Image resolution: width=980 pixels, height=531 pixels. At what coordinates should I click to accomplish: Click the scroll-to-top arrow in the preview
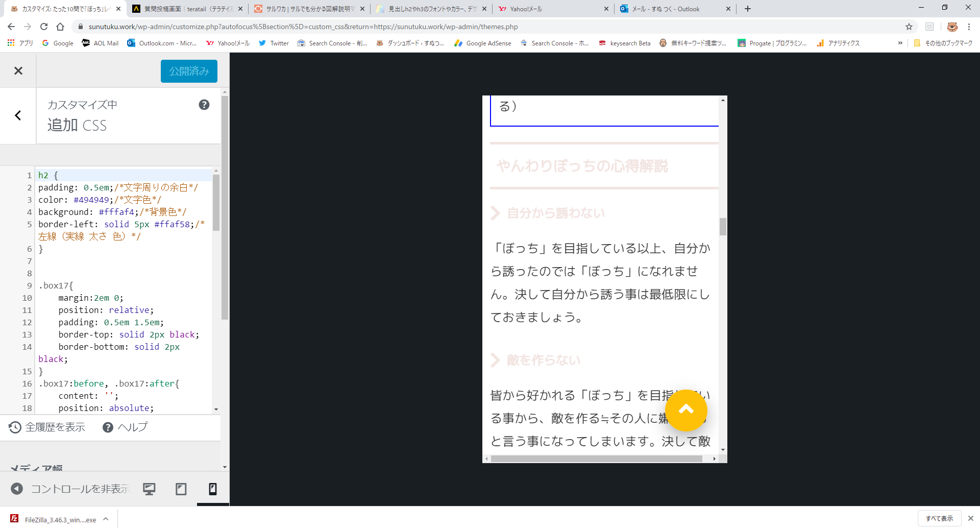tap(686, 411)
